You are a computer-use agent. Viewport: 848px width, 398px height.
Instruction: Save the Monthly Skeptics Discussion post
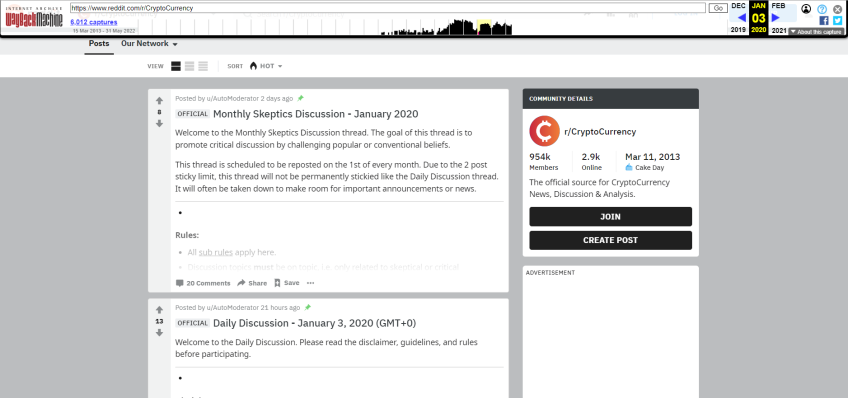click(287, 283)
